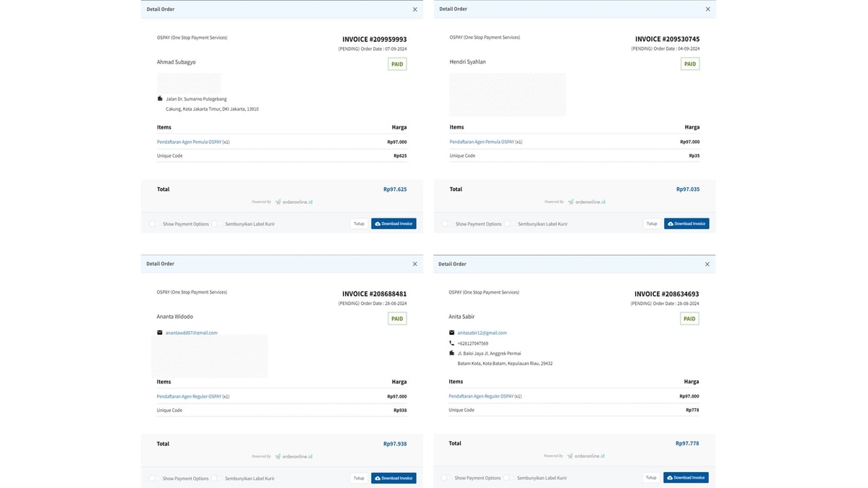Open Pendaftaran Agen Reguler OSPAY link for Anita Sabir

tap(481, 396)
